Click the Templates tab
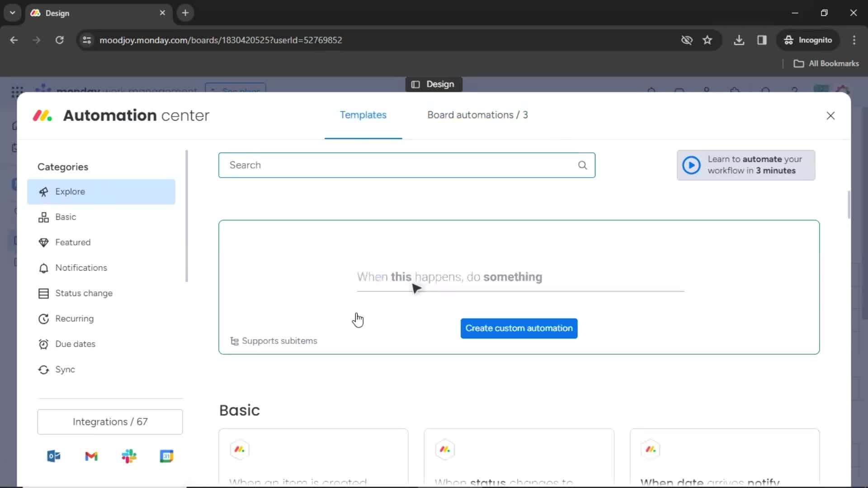Screen dimensions: 868x488 pos(363,115)
